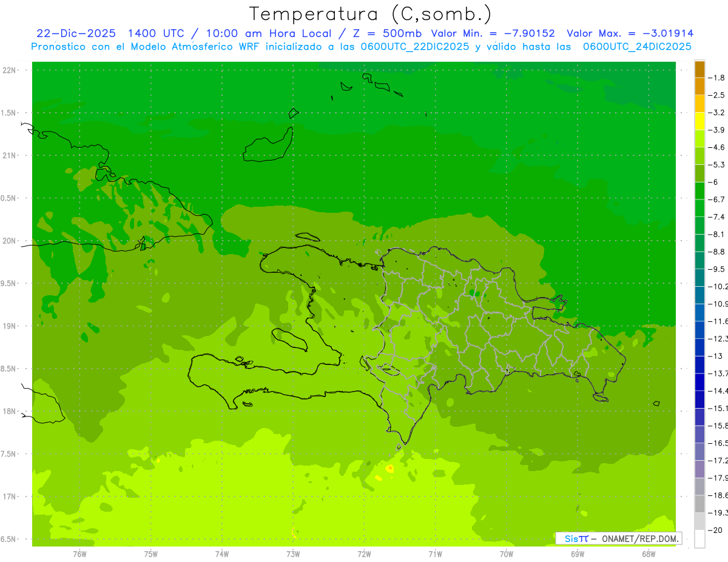728x562 pixels.
Task: Click the small Mona island outline near 68W
Action: coord(656,403)
